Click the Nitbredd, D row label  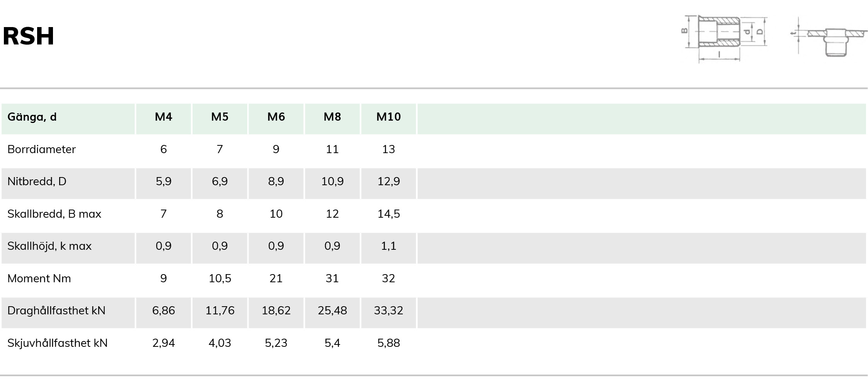coord(37,181)
